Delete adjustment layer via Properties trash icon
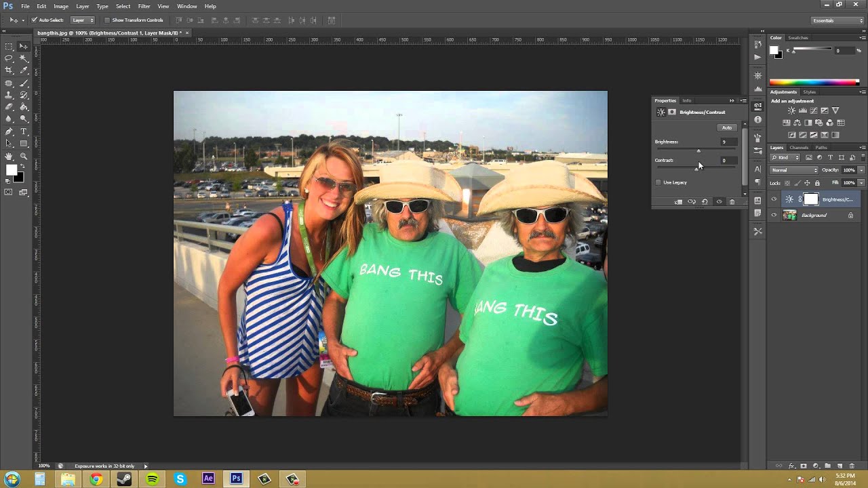 tap(732, 202)
